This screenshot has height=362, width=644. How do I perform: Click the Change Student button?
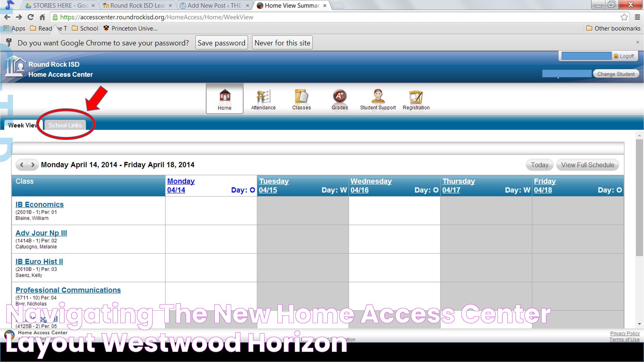click(616, 74)
